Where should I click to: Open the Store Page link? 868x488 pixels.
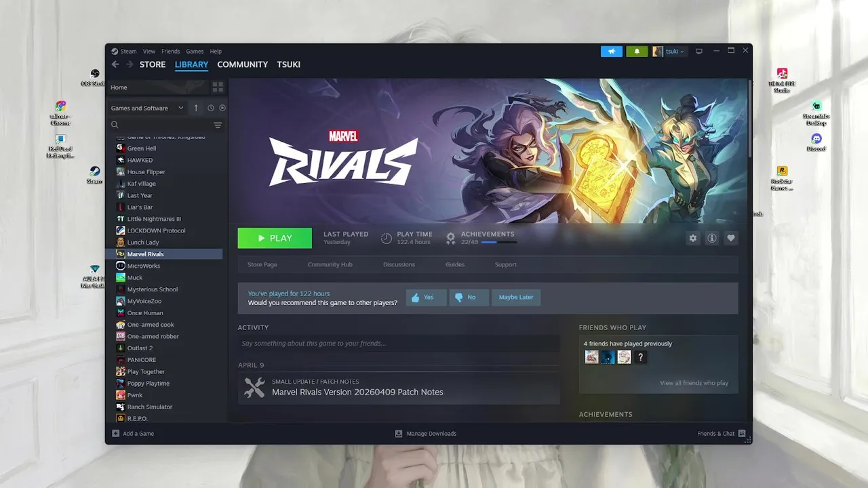262,264
